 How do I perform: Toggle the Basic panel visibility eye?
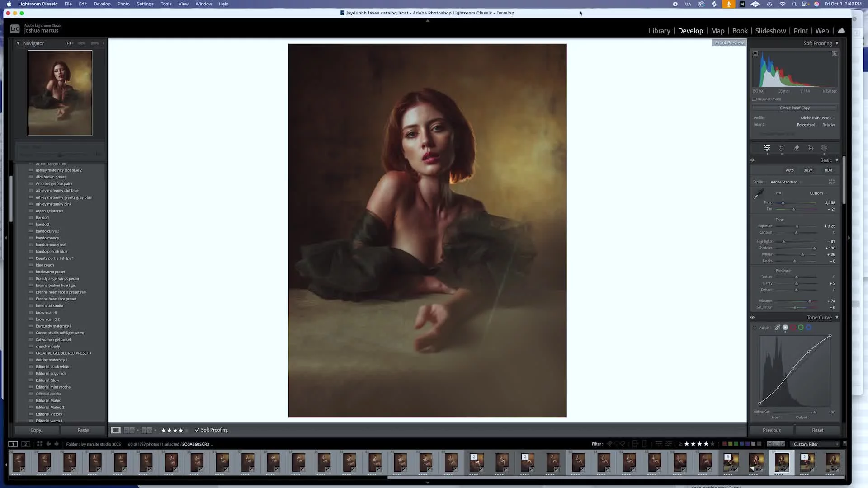tap(753, 160)
